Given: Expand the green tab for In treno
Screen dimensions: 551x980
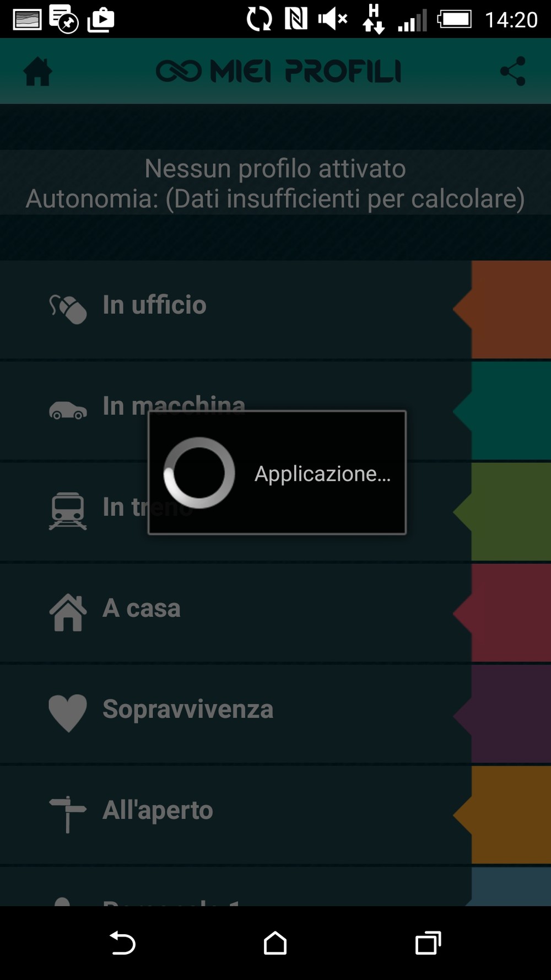Looking at the screenshot, I should (502, 511).
